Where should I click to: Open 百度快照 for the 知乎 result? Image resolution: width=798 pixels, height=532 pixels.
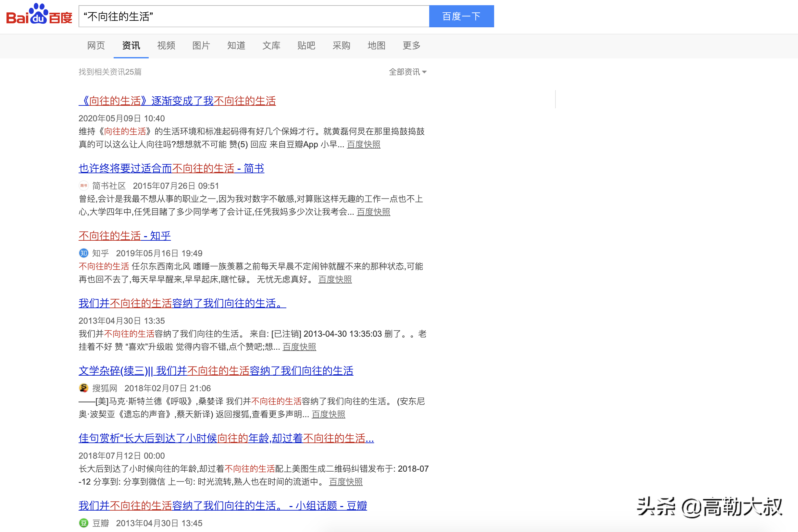335,280
